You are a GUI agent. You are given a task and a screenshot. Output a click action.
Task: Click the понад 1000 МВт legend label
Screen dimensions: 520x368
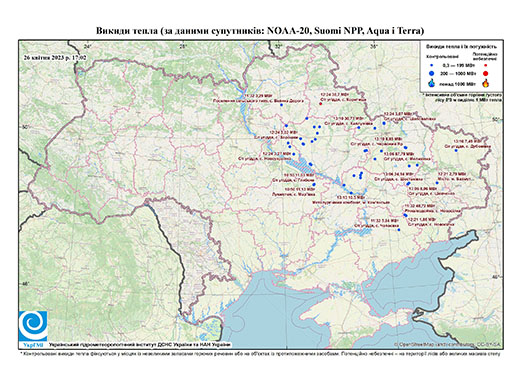click(x=458, y=83)
